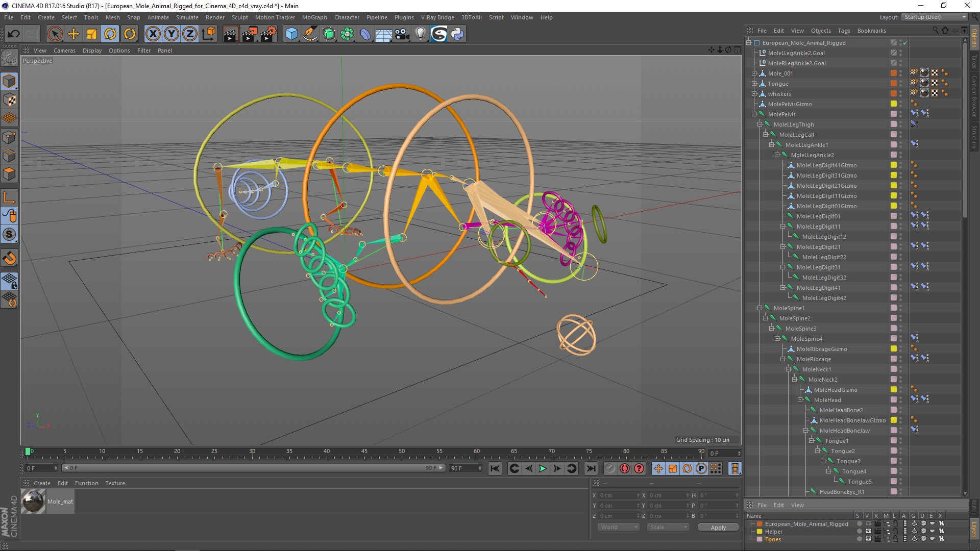Click the Helper layer yellow color swatch
This screenshot has width=980, height=551.
point(759,532)
